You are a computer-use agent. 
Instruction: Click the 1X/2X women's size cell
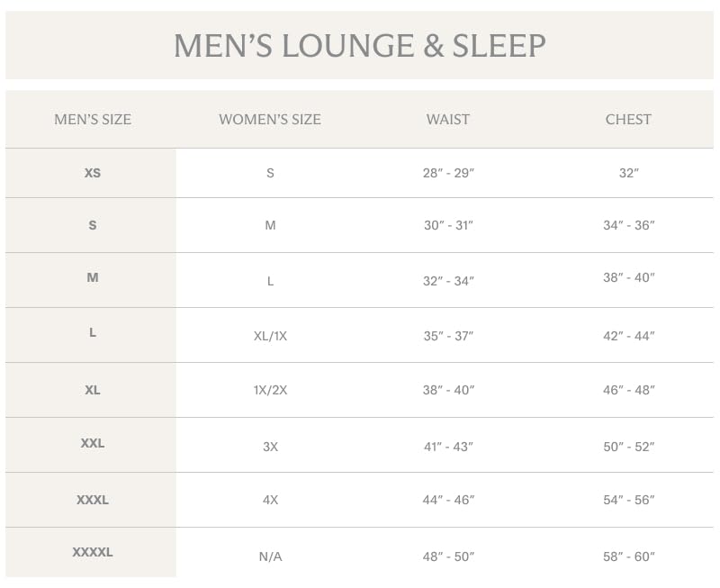[270, 391]
